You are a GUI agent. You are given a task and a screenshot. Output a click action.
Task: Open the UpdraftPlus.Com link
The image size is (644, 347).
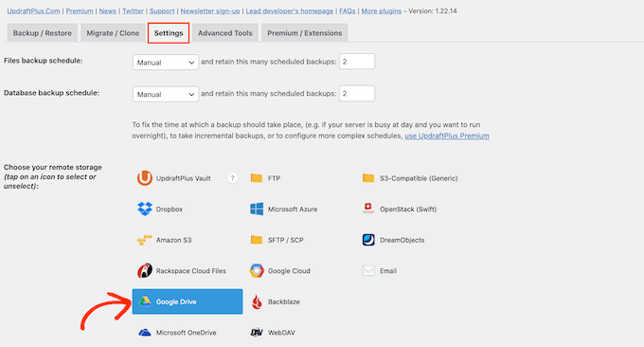33,11
